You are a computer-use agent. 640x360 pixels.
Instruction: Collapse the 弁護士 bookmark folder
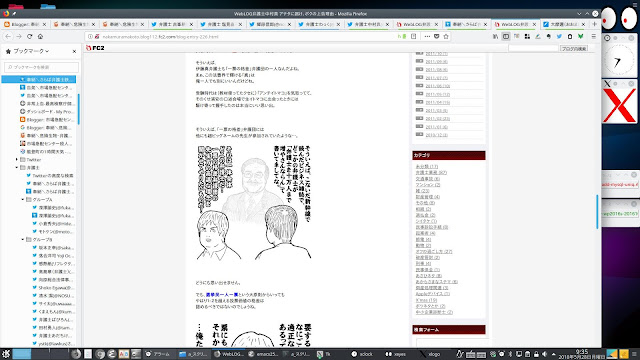17,167
